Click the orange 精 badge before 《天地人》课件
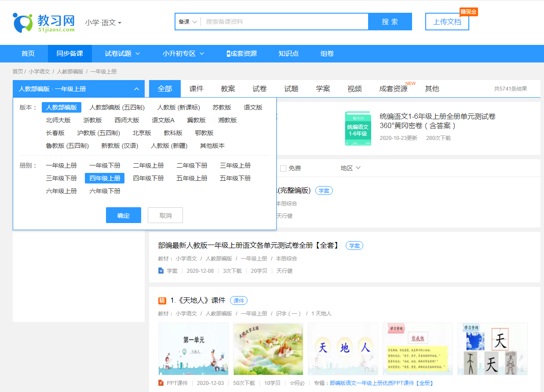 pos(162,300)
